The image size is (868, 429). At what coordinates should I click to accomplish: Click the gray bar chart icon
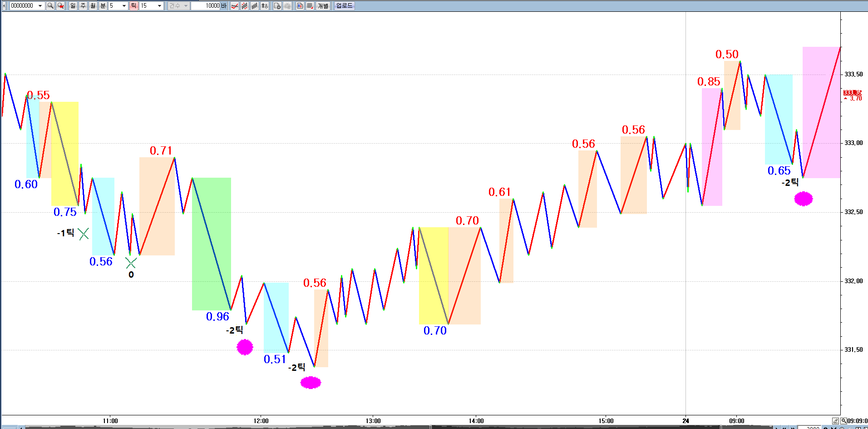(255, 6)
